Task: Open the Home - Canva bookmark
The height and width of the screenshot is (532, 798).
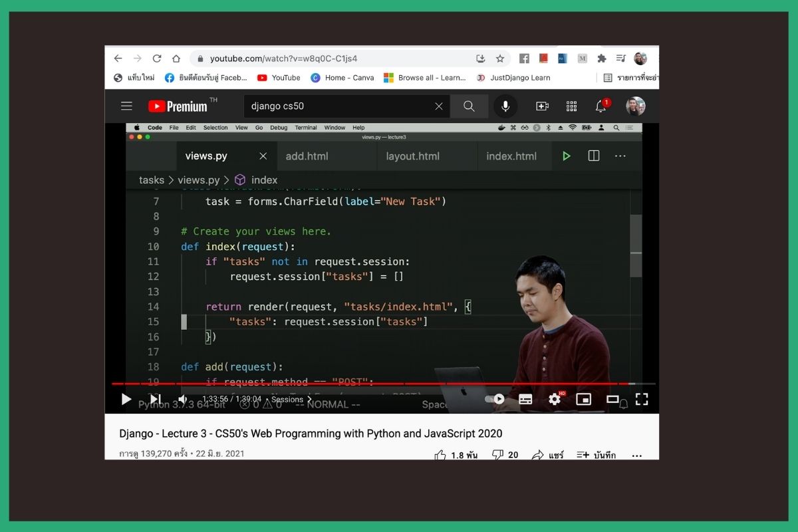Action: click(x=342, y=78)
